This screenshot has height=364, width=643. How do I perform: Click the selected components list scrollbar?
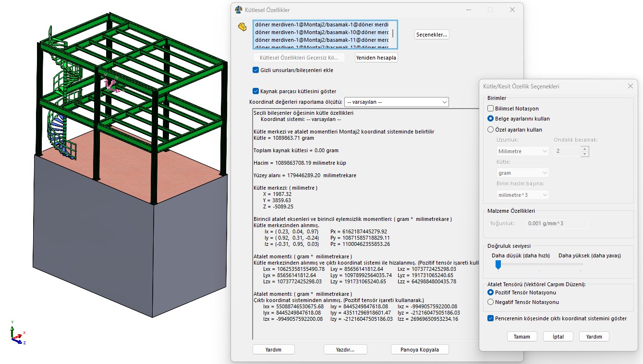tap(393, 34)
